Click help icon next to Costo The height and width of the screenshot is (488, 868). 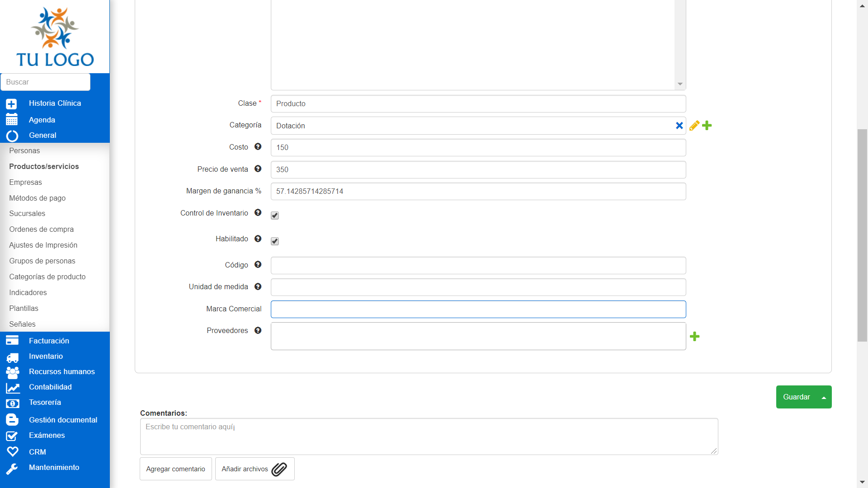pos(258,146)
